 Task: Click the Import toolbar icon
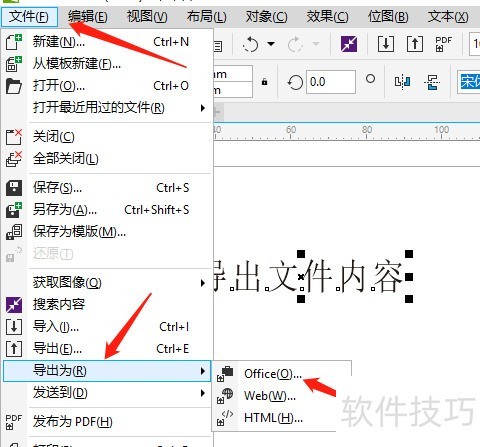pos(386,44)
